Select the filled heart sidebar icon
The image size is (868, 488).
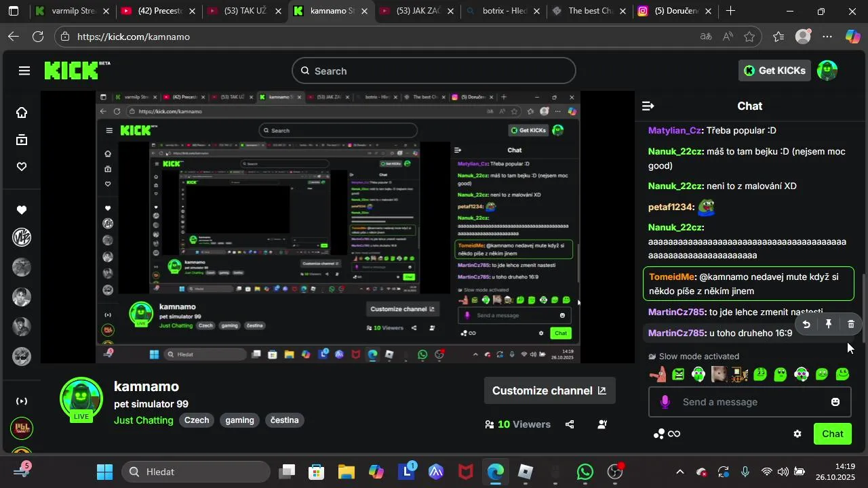click(x=22, y=210)
